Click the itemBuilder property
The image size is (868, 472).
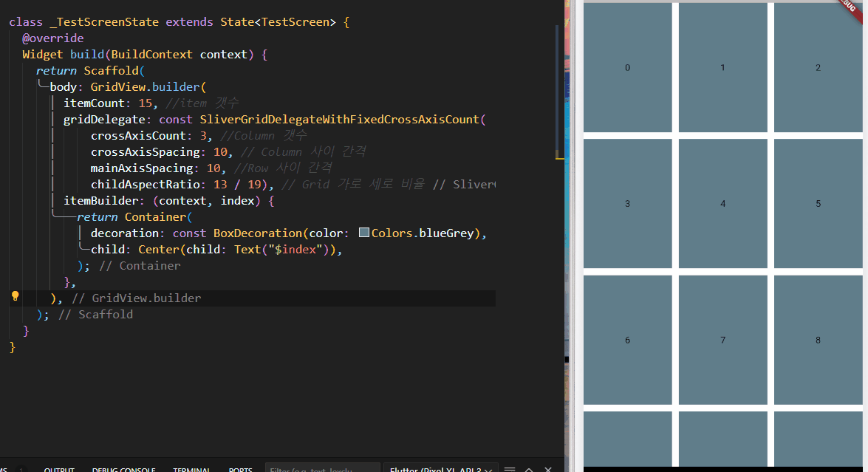pyautogui.click(x=100, y=200)
